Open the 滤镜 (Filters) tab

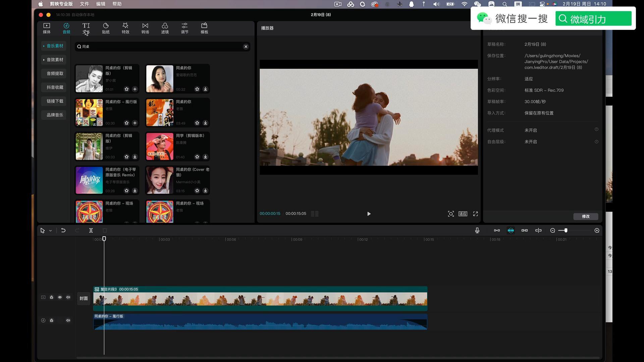pyautogui.click(x=165, y=28)
